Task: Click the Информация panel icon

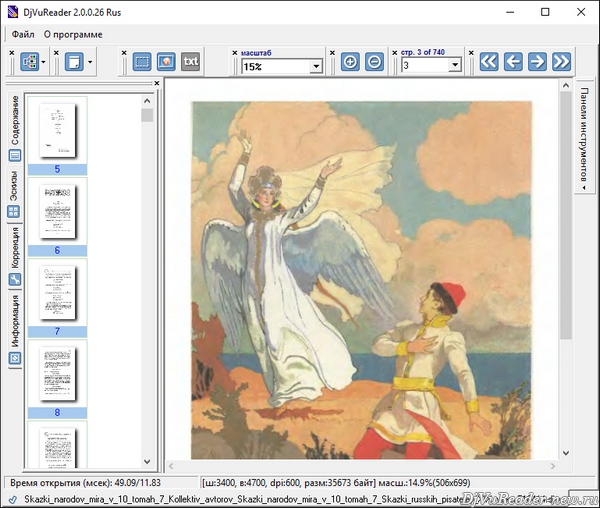Action: pyautogui.click(x=15, y=358)
